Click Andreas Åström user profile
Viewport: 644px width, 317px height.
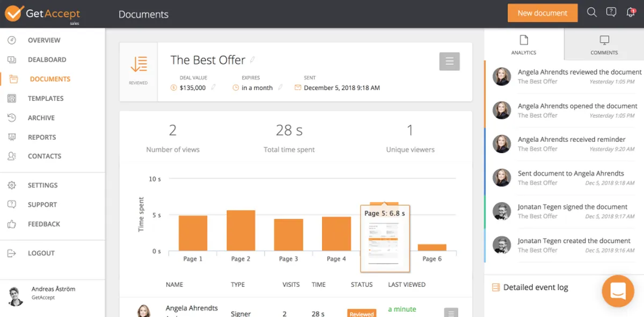tap(53, 293)
